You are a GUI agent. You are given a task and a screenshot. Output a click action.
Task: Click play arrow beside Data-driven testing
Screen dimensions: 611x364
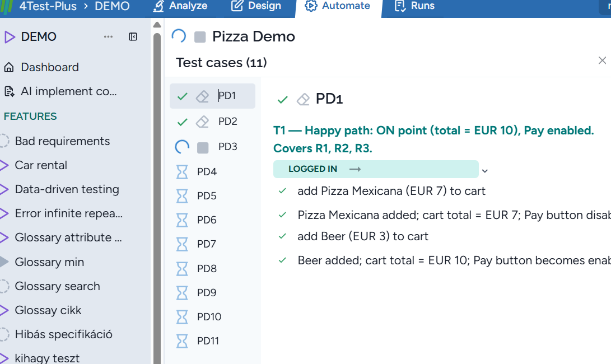click(4, 189)
